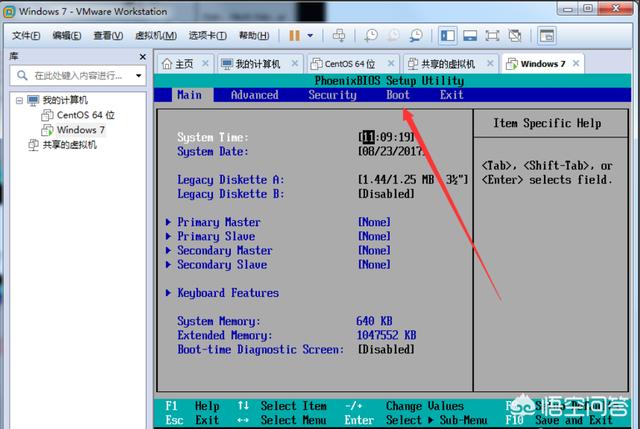Open the 查看(V) menu
The image size is (640, 429).
click(x=108, y=36)
